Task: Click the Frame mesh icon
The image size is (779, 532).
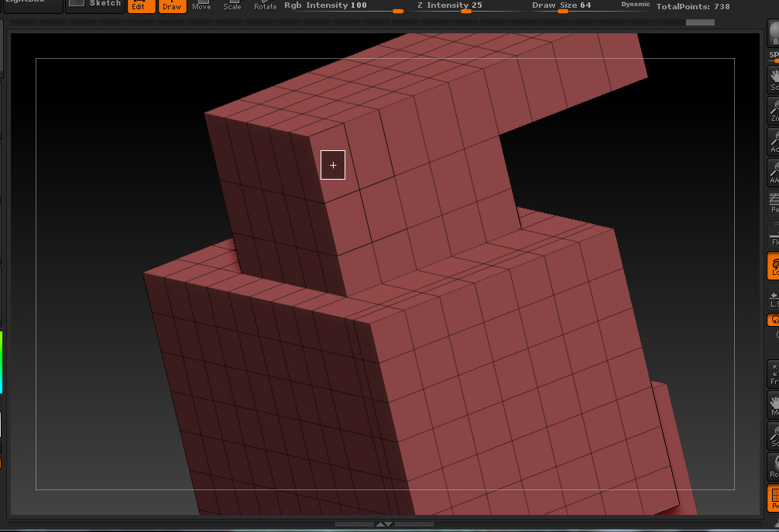Action: click(773, 374)
